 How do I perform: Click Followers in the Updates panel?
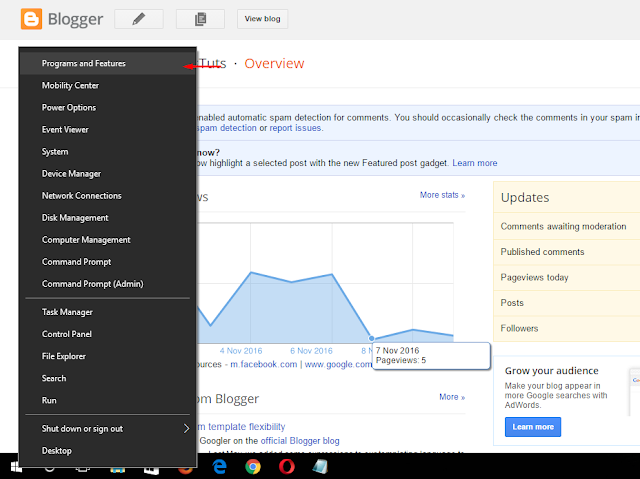point(519,328)
